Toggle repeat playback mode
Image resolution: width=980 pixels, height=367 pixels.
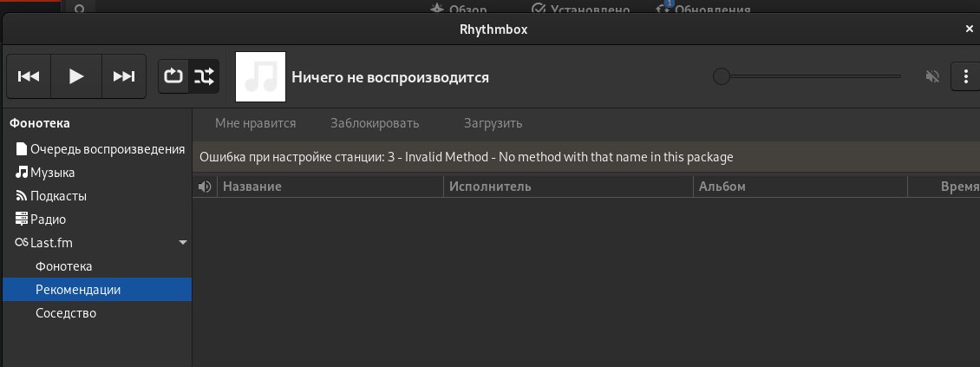click(173, 76)
